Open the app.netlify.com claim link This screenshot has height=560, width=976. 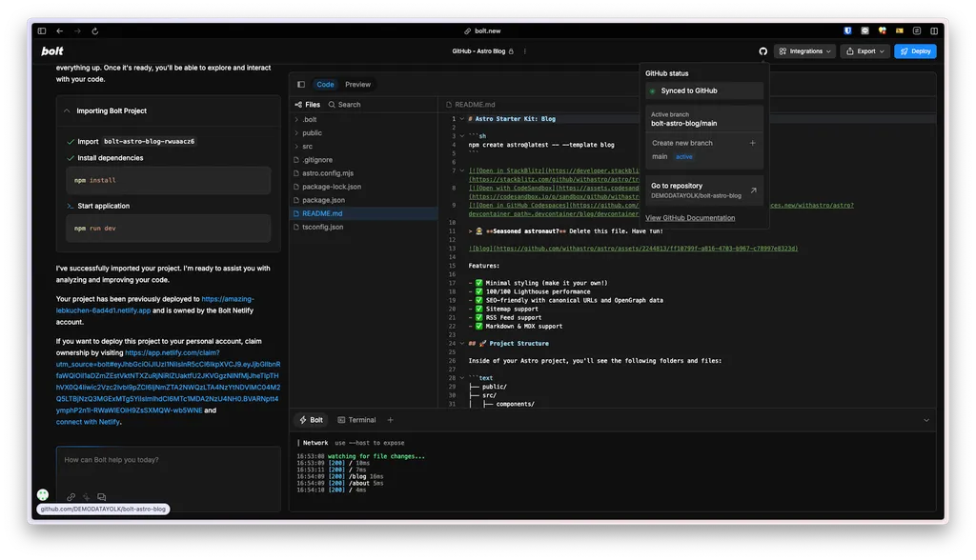tap(168, 381)
